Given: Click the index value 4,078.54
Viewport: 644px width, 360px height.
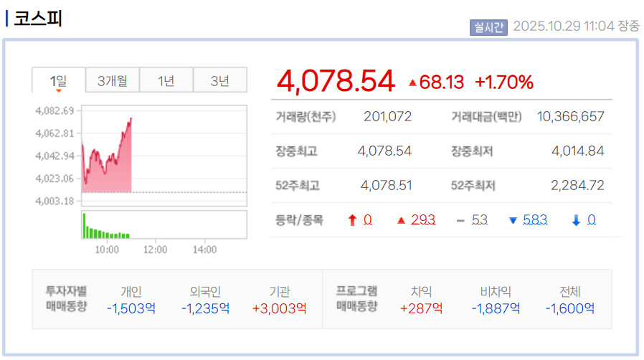Looking at the screenshot, I should pyautogui.click(x=336, y=81).
